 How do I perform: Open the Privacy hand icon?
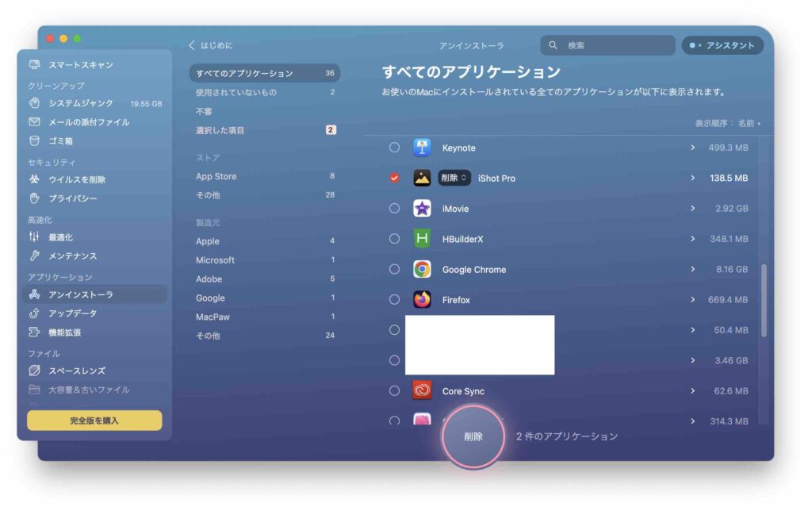34,198
